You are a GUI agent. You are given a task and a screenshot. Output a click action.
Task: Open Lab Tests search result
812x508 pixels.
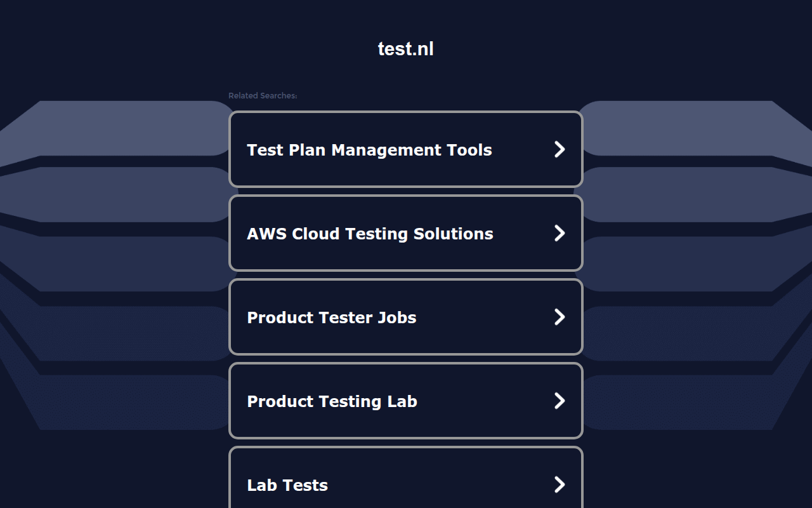[405, 478]
